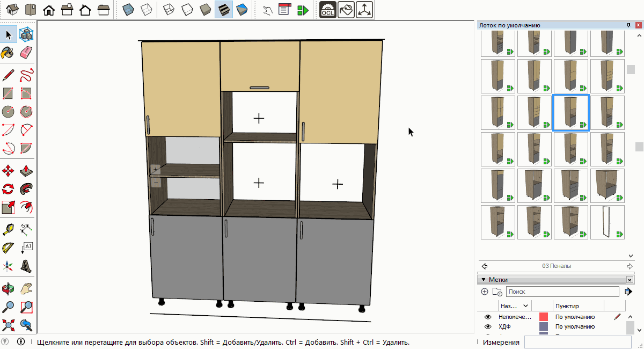Activate the Paint Bucket tool
This screenshot has width=644, height=349.
click(8, 52)
